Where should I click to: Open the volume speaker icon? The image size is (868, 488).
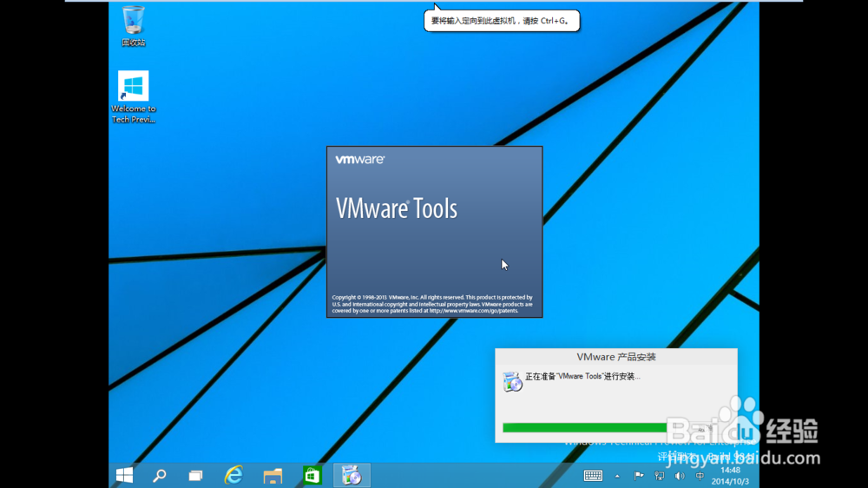(680, 475)
